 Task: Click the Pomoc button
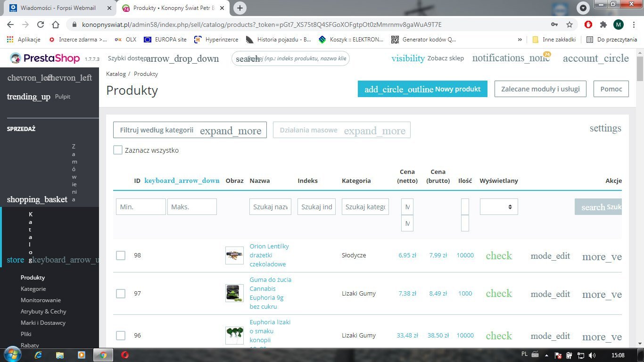[x=611, y=89]
